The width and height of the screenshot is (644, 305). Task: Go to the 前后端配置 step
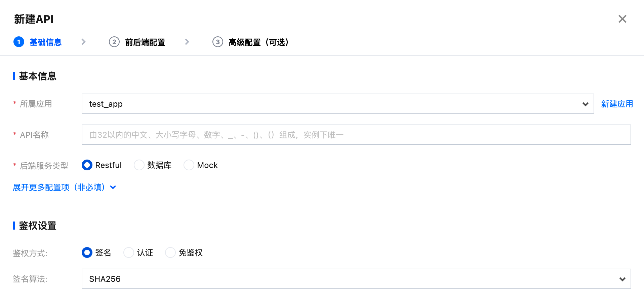pyautogui.click(x=145, y=42)
